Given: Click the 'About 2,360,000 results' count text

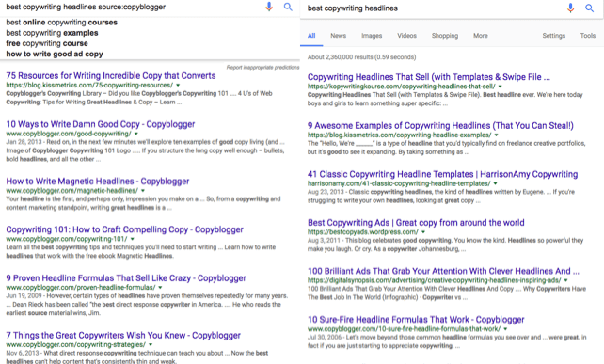Looking at the screenshot, I should (361, 57).
